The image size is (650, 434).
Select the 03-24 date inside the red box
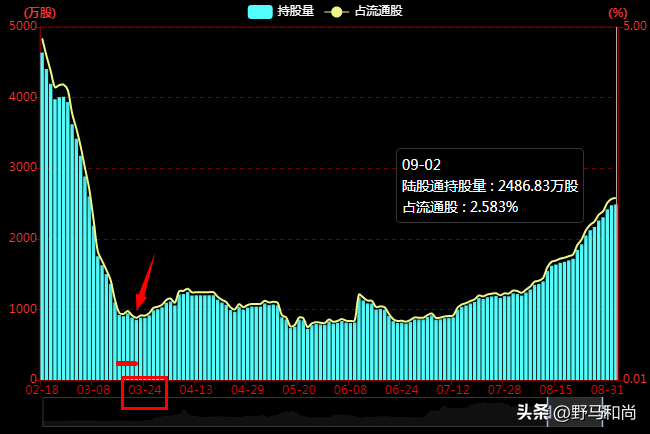click(x=145, y=390)
